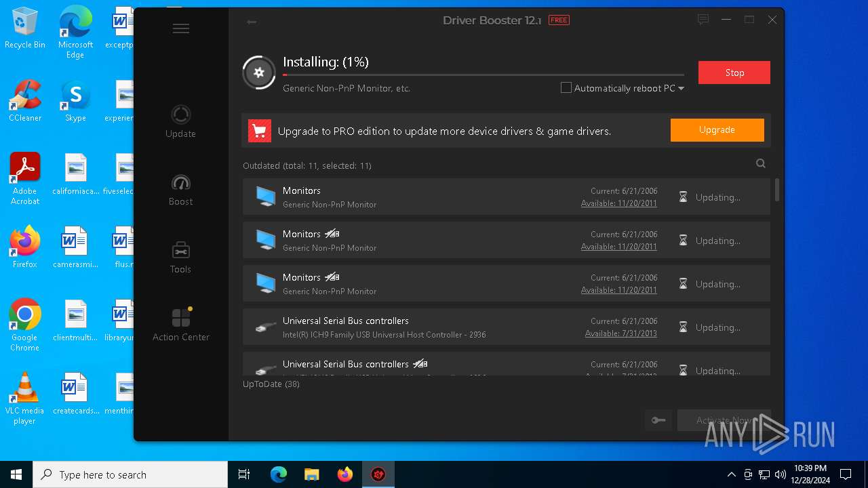Open File Explorer from the taskbar

[x=311, y=474]
